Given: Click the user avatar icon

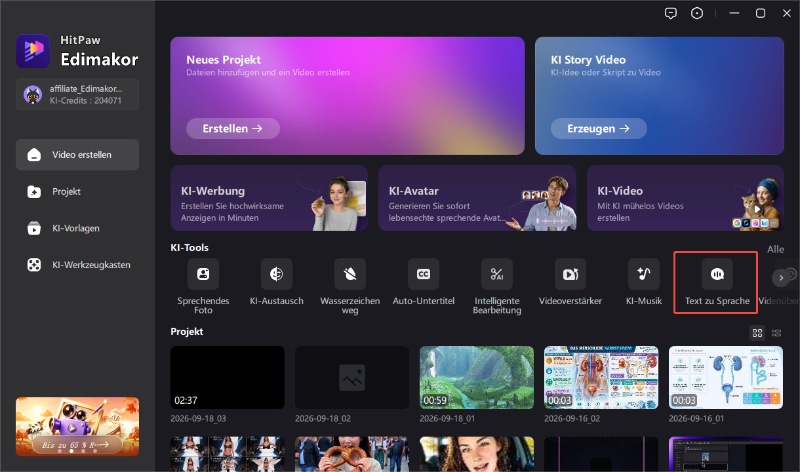Looking at the screenshot, I should click(33, 94).
